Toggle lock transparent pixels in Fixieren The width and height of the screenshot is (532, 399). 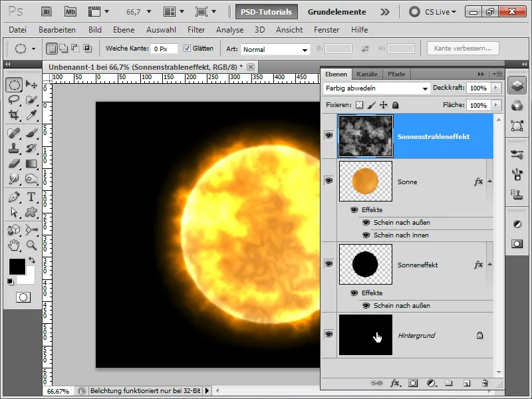(359, 105)
